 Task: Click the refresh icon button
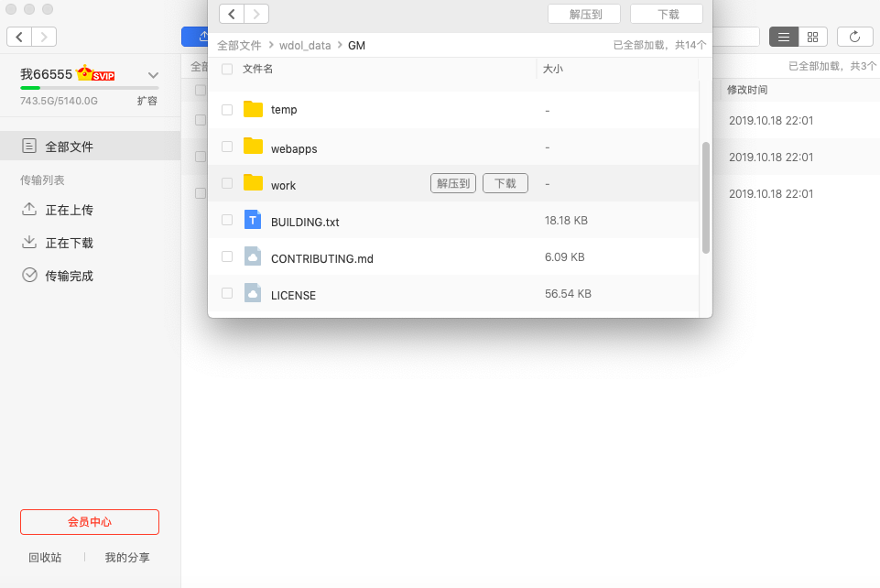[854, 37]
